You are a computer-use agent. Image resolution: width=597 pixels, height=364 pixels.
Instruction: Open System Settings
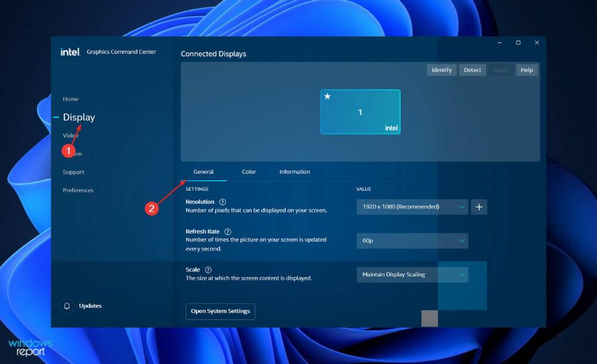(220, 311)
